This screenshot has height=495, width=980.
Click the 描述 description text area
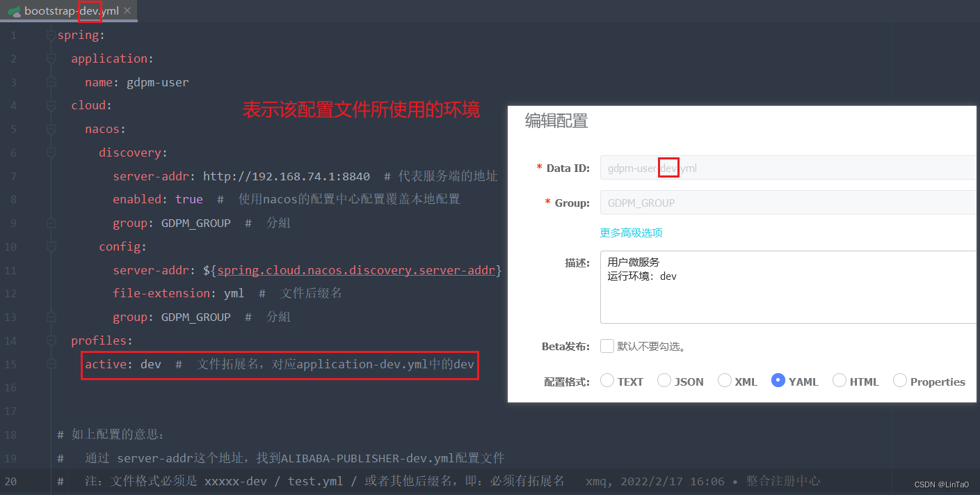coord(789,287)
